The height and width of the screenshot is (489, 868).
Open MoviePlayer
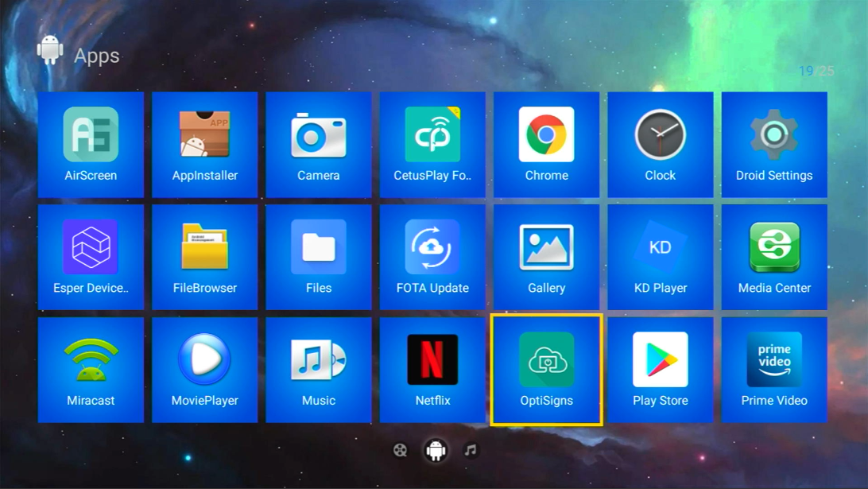pyautogui.click(x=205, y=370)
